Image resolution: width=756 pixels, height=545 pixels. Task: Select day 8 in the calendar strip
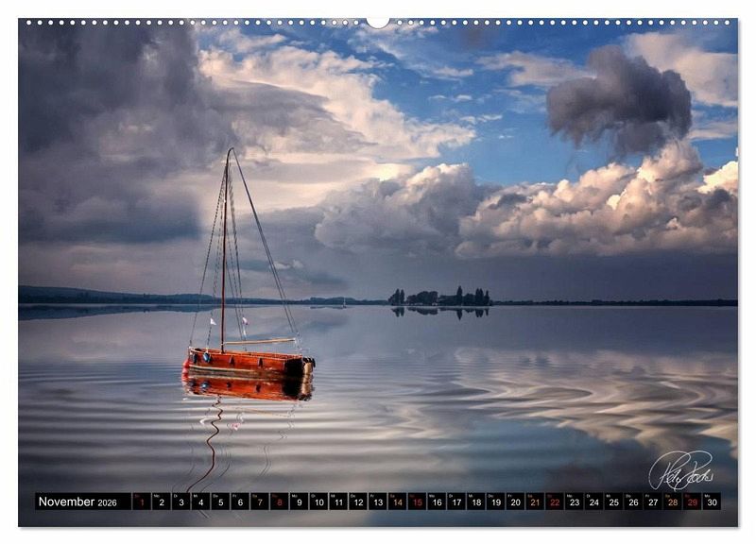tap(279, 502)
